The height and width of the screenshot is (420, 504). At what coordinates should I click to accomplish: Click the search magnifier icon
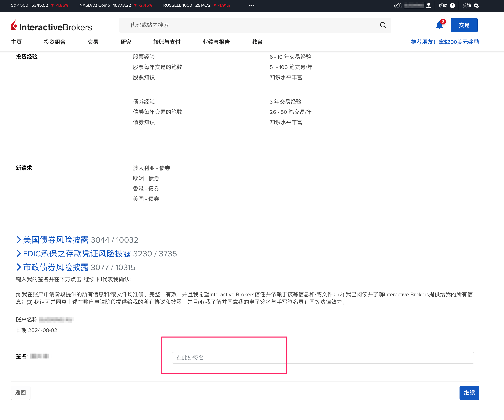383,25
